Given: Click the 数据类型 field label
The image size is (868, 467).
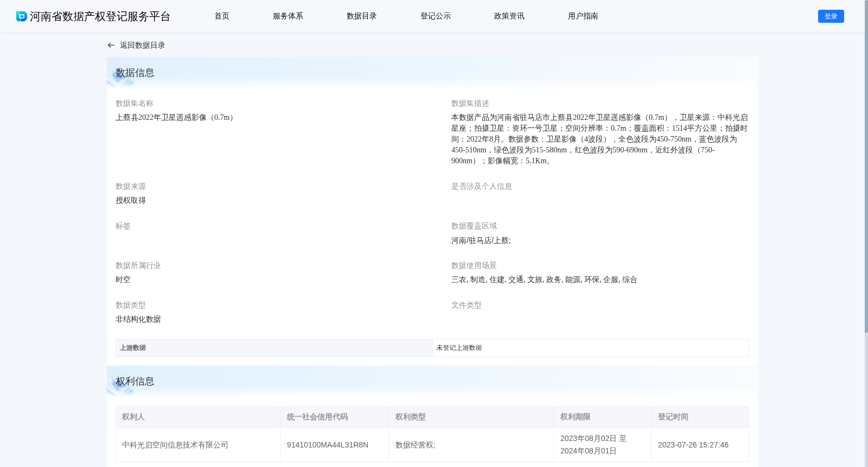Looking at the screenshot, I should pos(131,305).
